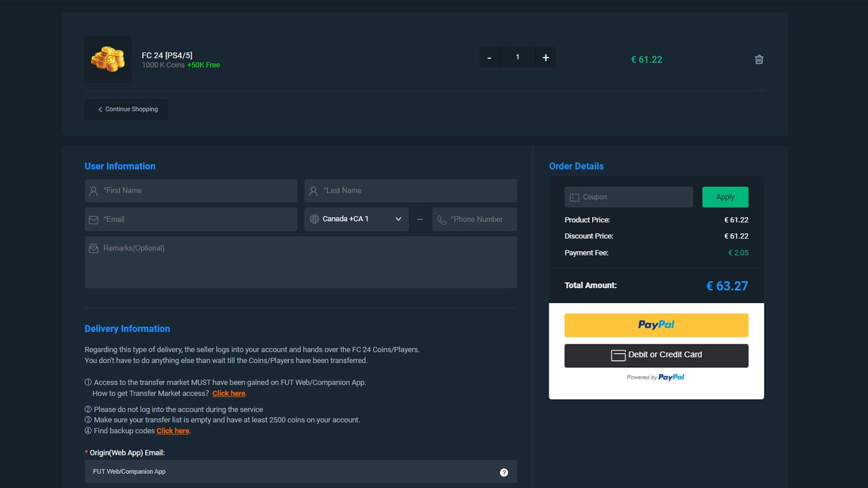Screen dimensions: 868x488
Task: Click the person icon in First Name field
Action: (x=94, y=191)
